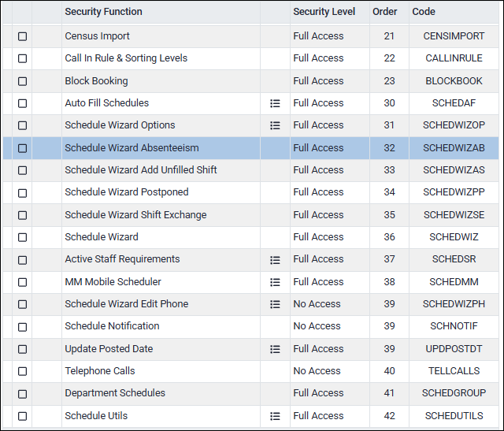Open list icon for Schedule Wizard Edit Phone
The width and height of the screenshot is (504, 431).
point(275,304)
